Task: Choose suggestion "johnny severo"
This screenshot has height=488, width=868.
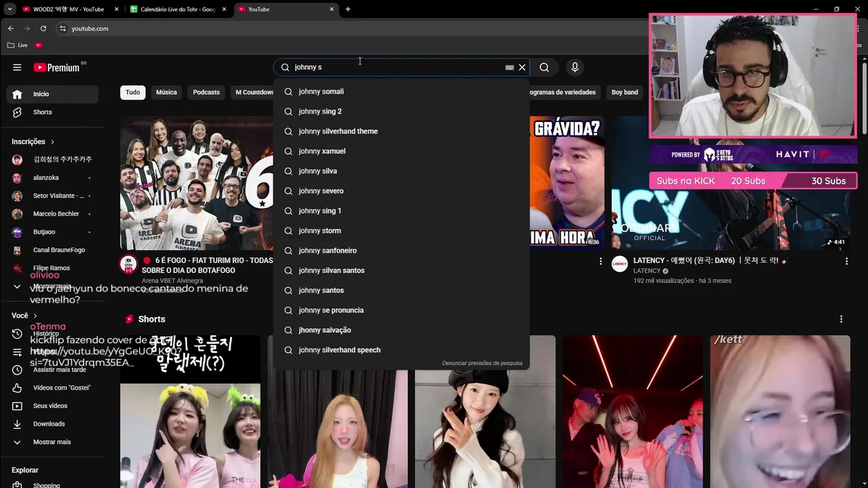Action: point(401,191)
